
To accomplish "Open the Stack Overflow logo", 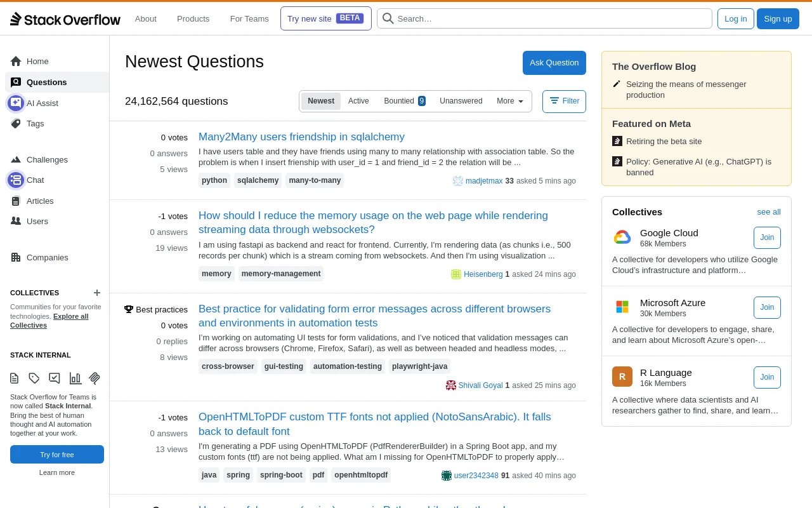I will (65, 18).
